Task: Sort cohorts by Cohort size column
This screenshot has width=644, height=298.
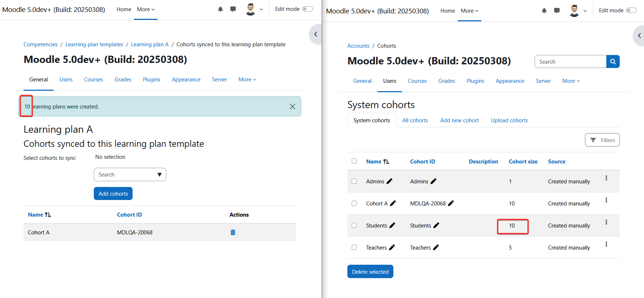Action: (523, 162)
